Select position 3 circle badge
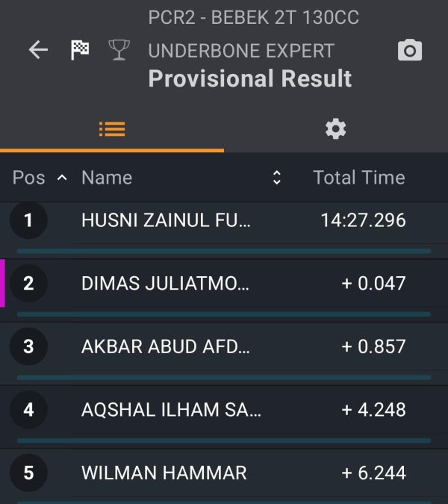 28,346
